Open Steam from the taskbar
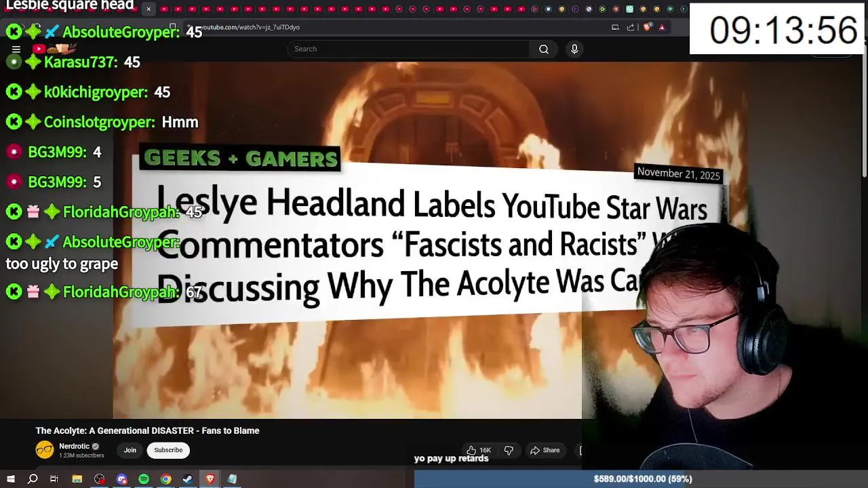Image resolution: width=868 pixels, height=488 pixels. pyautogui.click(x=188, y=479)
